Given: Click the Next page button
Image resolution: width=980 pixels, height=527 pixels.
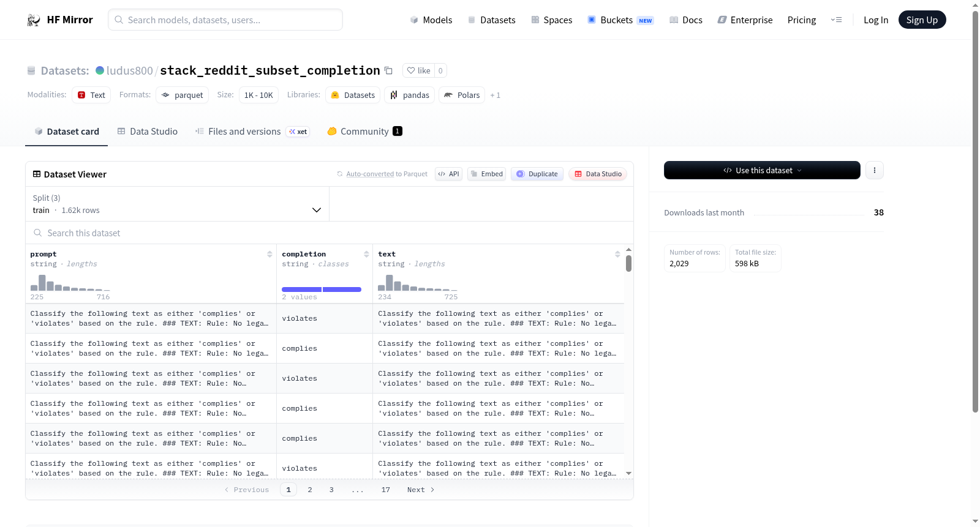Looking at the screenshot, I should [421, 490].
